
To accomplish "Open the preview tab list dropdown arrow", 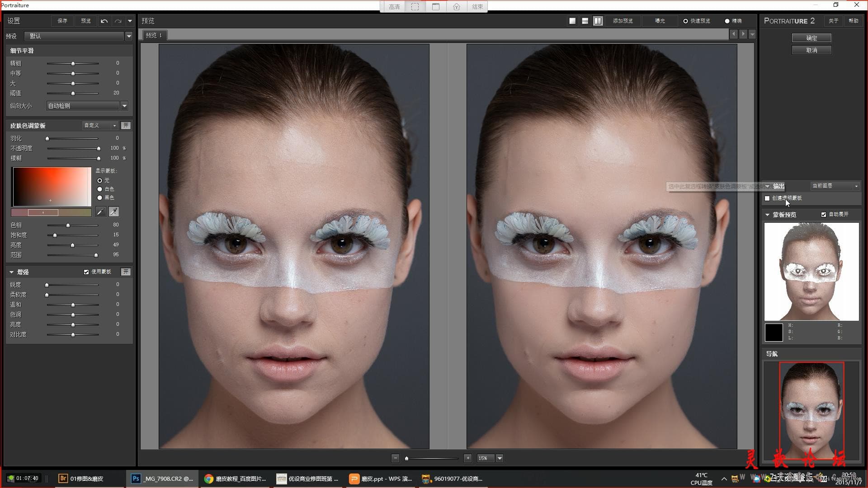I will coord(752,34).
